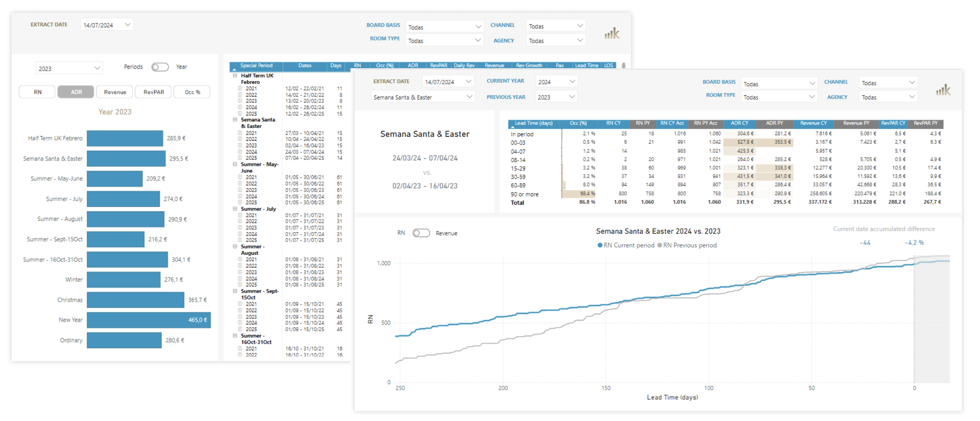
Task: Open the Channel dropdown in the back dashboard
Action: click(556, 26)
